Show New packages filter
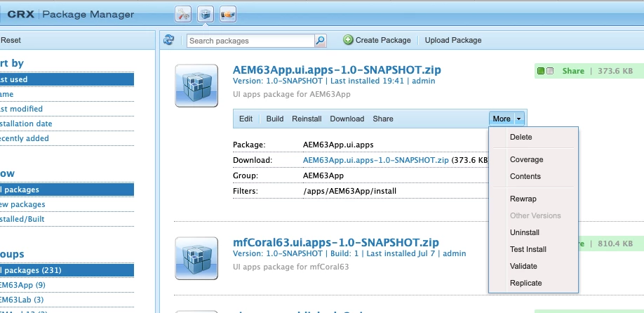 [x=67, y=204]
